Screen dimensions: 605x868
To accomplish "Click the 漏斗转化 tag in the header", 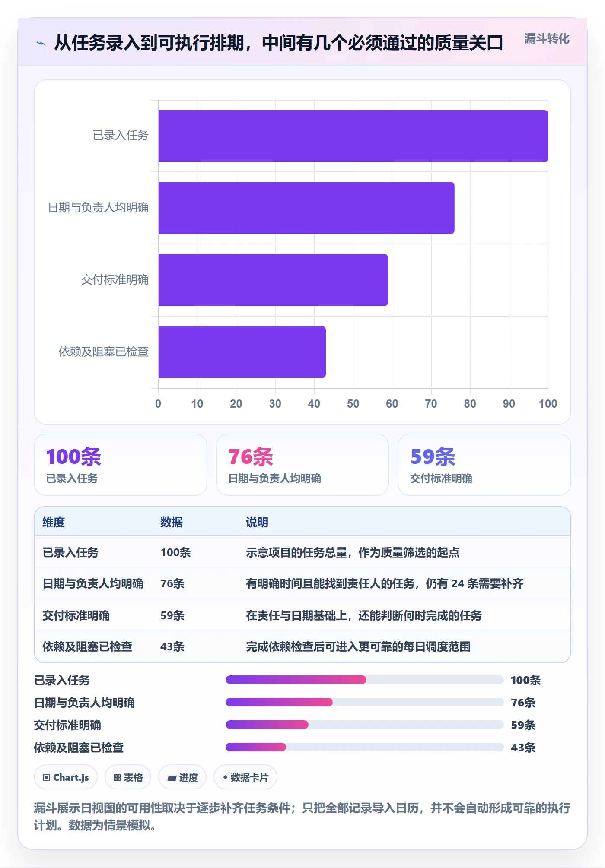I will (x=547, y=39).
